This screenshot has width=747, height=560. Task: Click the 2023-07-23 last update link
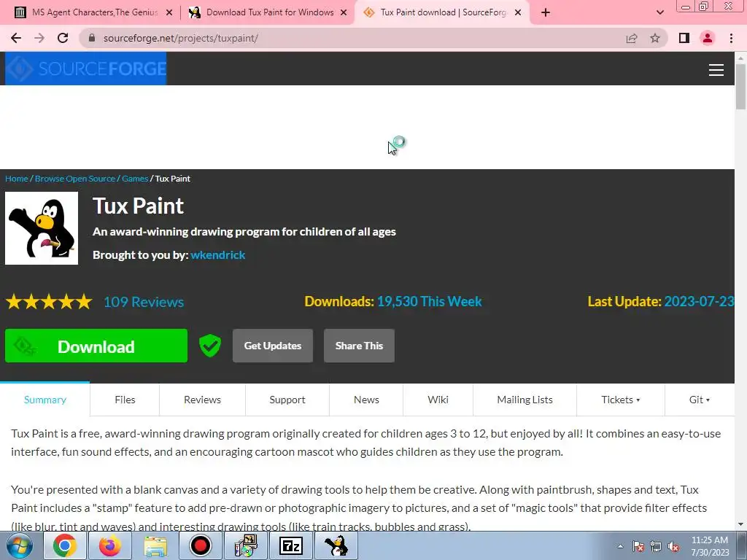(x=699, y=301)
